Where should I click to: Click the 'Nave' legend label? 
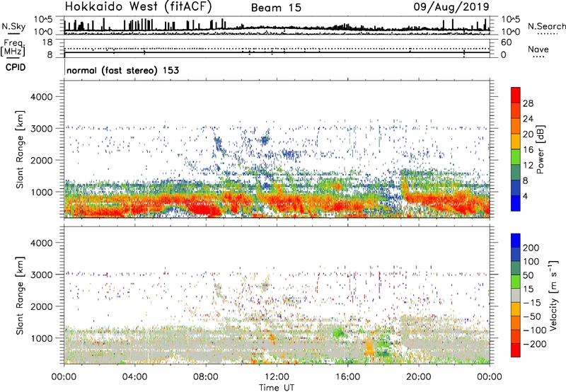click(538, 49)
